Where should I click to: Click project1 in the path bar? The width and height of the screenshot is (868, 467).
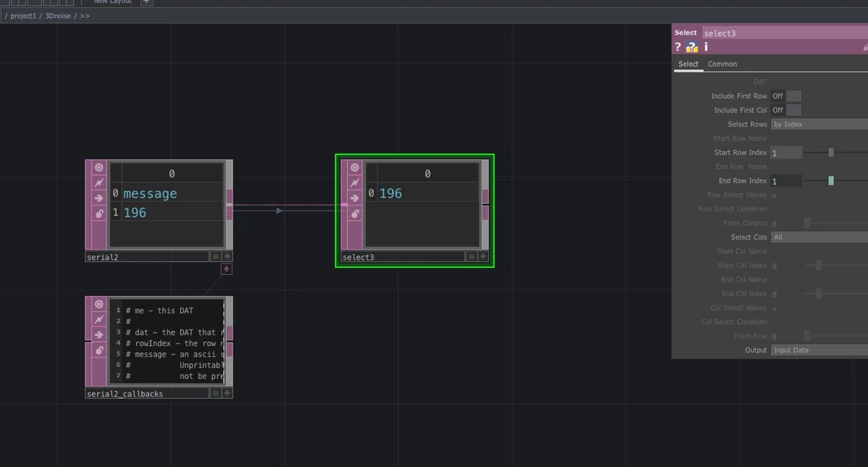coord(24,15)
